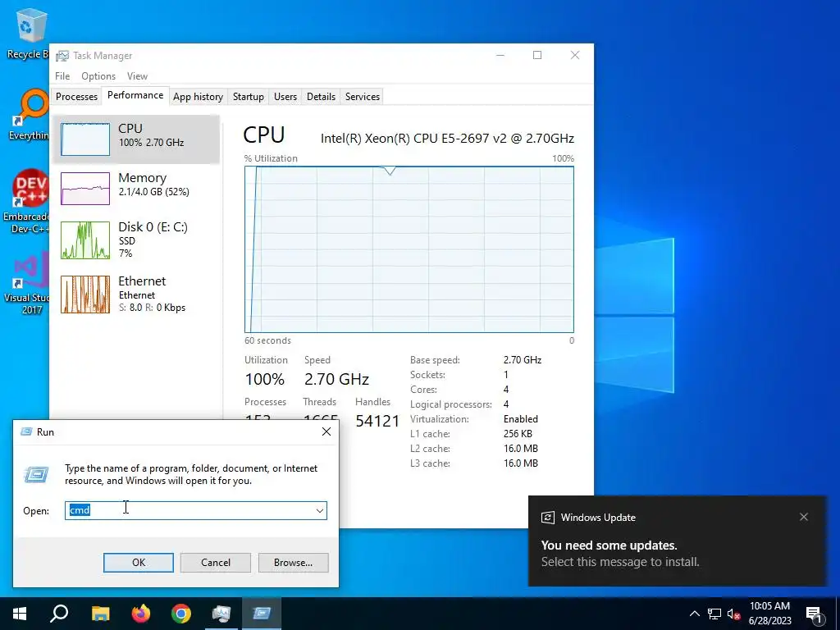The width and height of the screenshot is (840, 630).
Task: Select the Disk 0 activity graph thumbnail
Action: tap(85, 240)
